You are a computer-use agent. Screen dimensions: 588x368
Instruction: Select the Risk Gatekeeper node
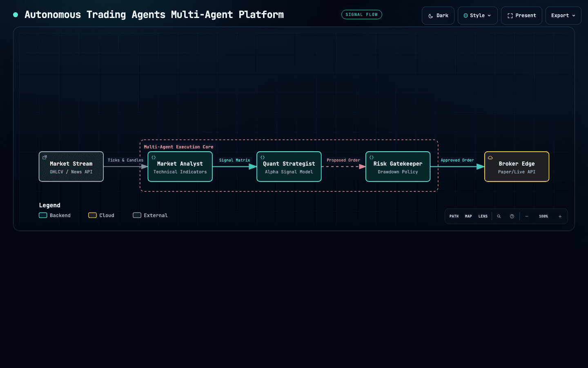click(398, 167)
